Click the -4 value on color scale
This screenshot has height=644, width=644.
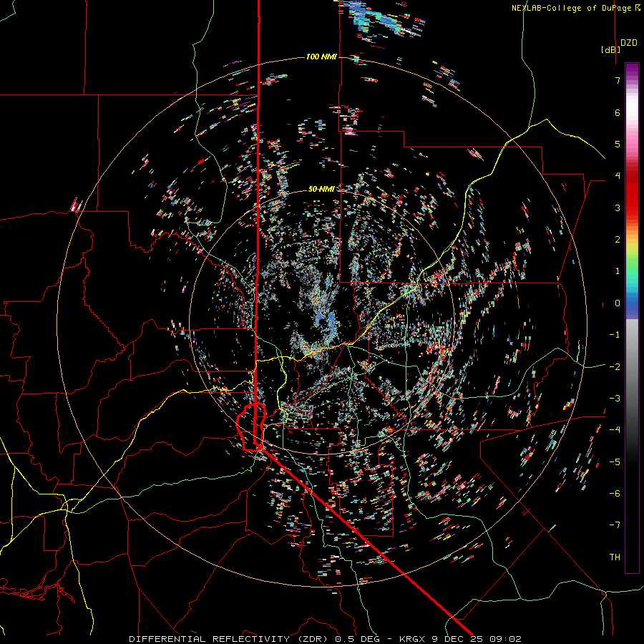click(615, 430)
